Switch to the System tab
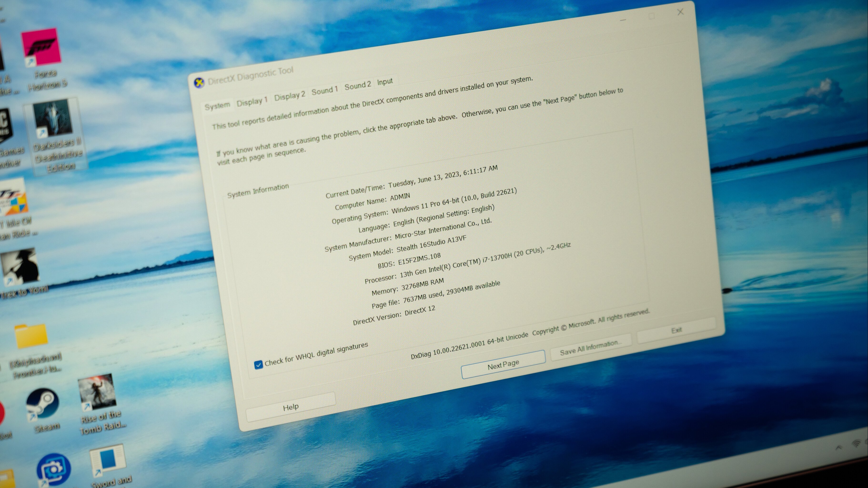The image size is (868, 488). [x=217, y=106]
